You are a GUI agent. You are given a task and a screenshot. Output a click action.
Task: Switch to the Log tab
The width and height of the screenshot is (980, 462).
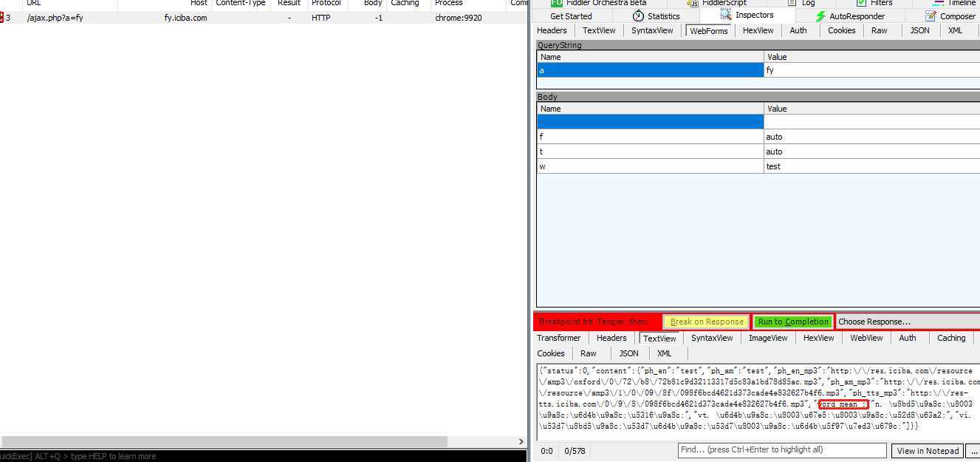point(801,3)
